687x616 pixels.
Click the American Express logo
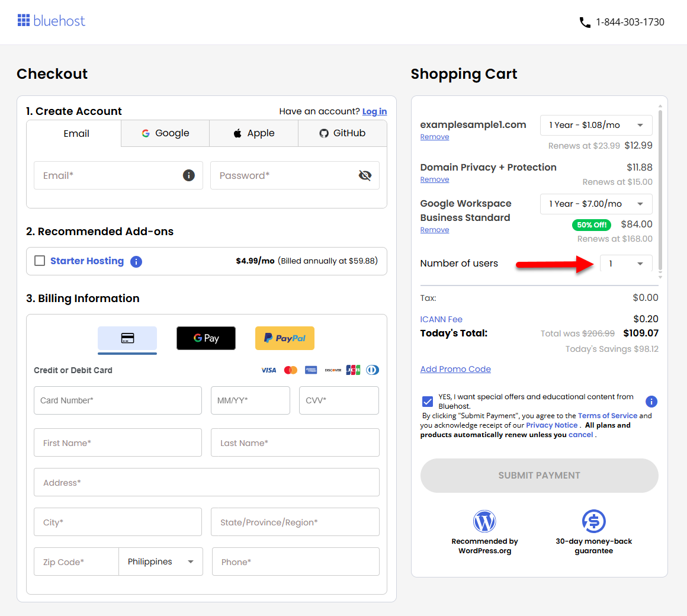(311, 370)
